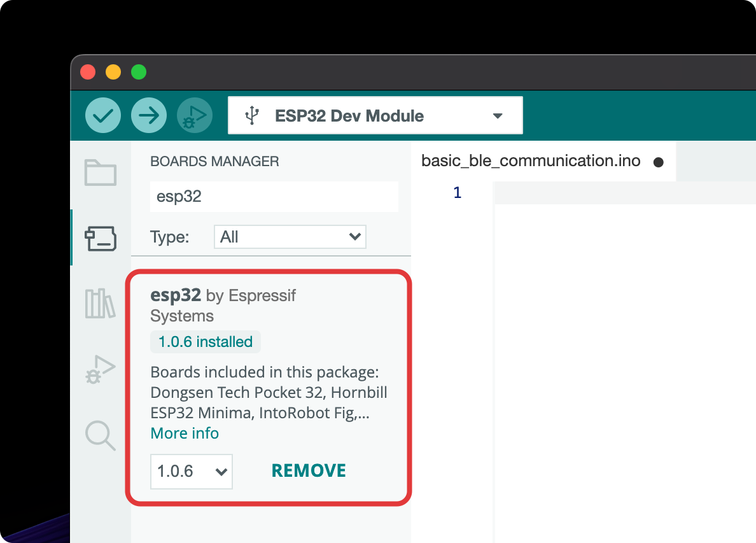
Task: Start debugging via the toolbar debug icon
Action: [x=194, y=115]
